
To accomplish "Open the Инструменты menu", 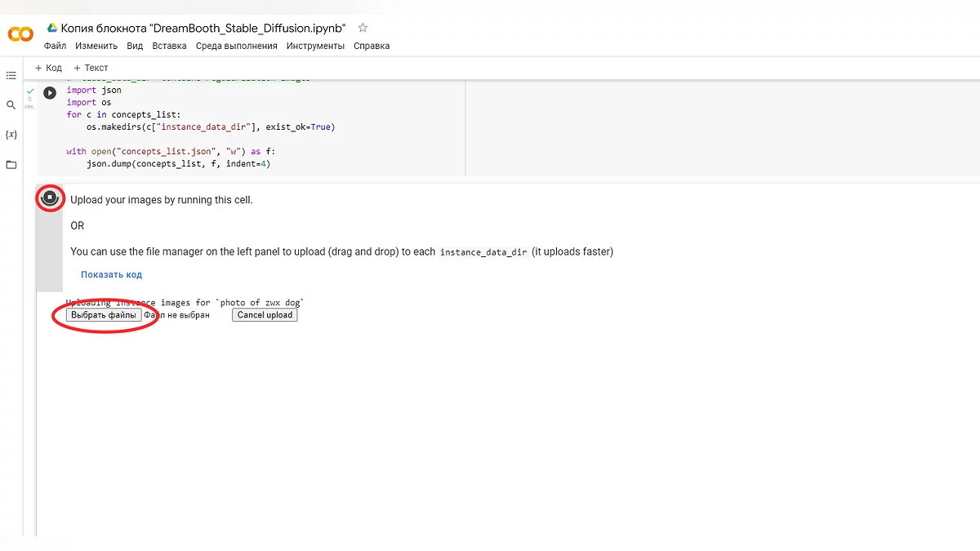I will click(315, 46).
